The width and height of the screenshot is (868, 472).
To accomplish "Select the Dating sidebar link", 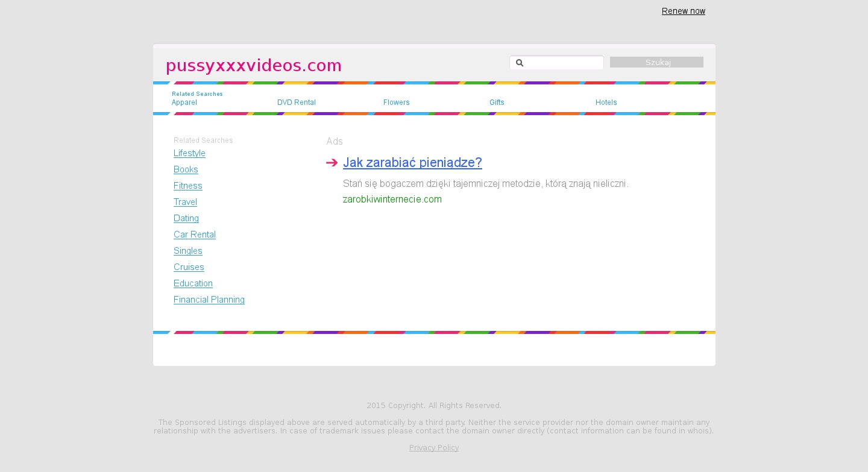I will coord(186,218).
